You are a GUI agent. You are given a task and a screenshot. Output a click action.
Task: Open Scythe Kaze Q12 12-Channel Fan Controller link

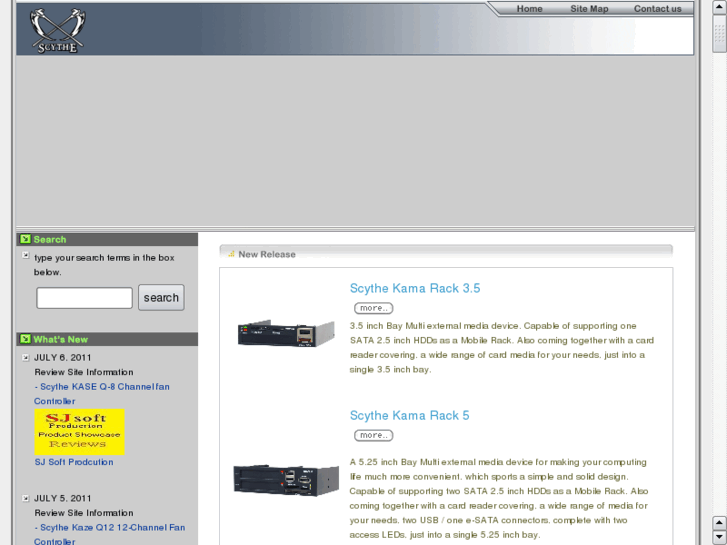point(109,534)
